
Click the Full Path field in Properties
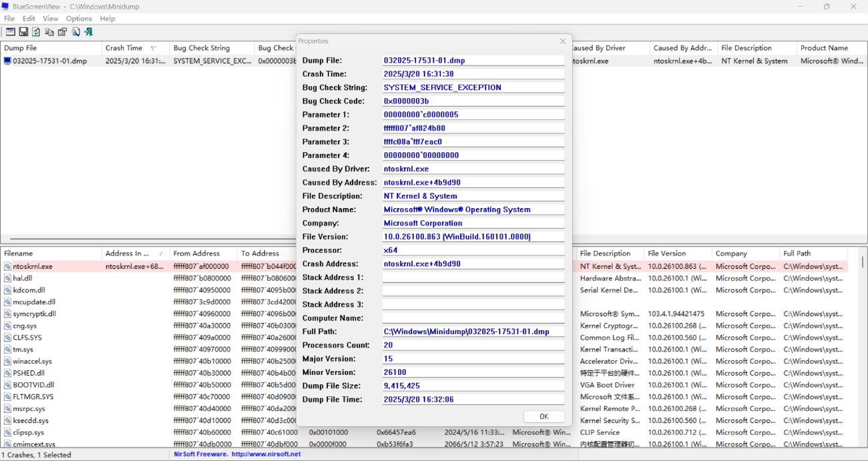point(473,332)
